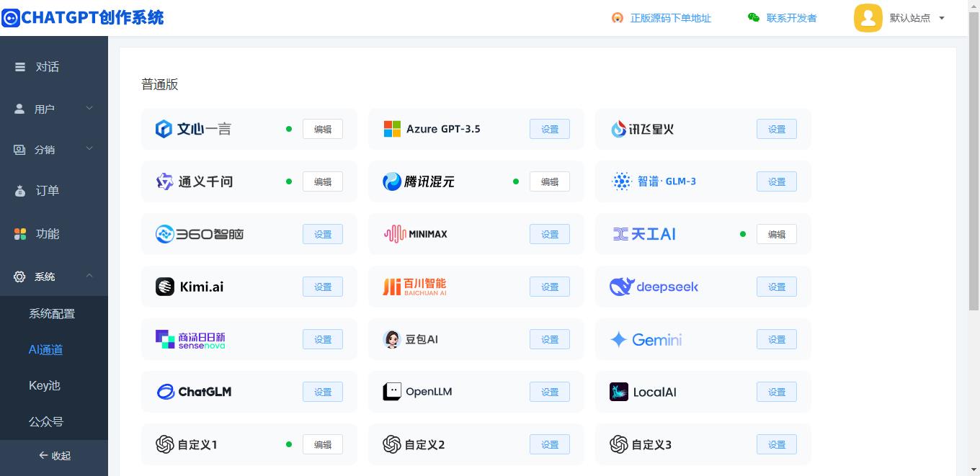Open the 联系开发者 link
Image resolution: width=980 pixels, height=476 pixels.
(x=792, y=18)
